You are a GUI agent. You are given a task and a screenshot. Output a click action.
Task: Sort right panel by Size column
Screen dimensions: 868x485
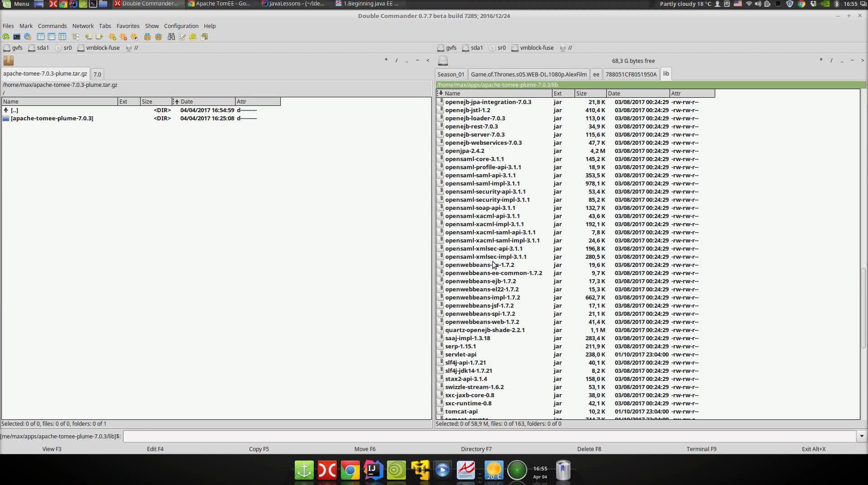pyautogui.click(x=590, y=93)
